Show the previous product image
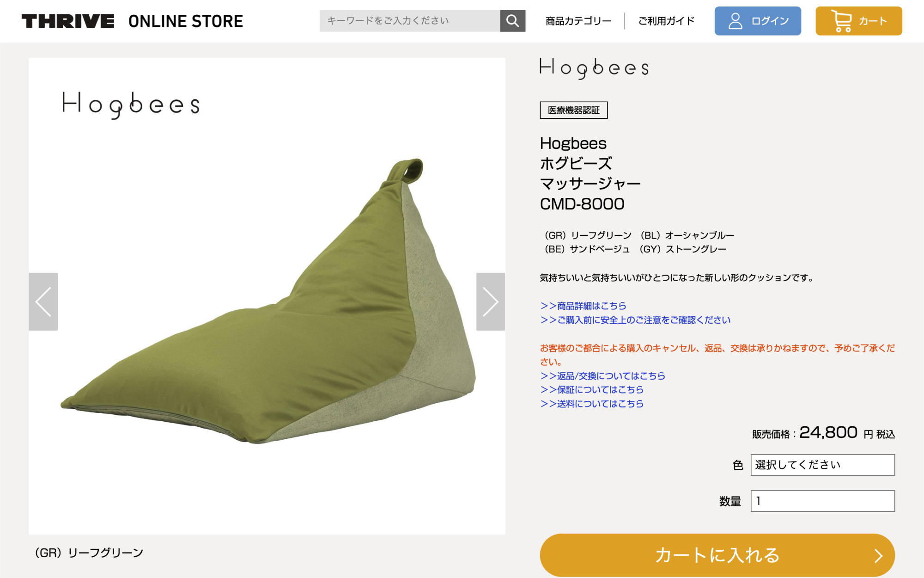The width and height of the screenshot is (924, 578). coord(43,301)
